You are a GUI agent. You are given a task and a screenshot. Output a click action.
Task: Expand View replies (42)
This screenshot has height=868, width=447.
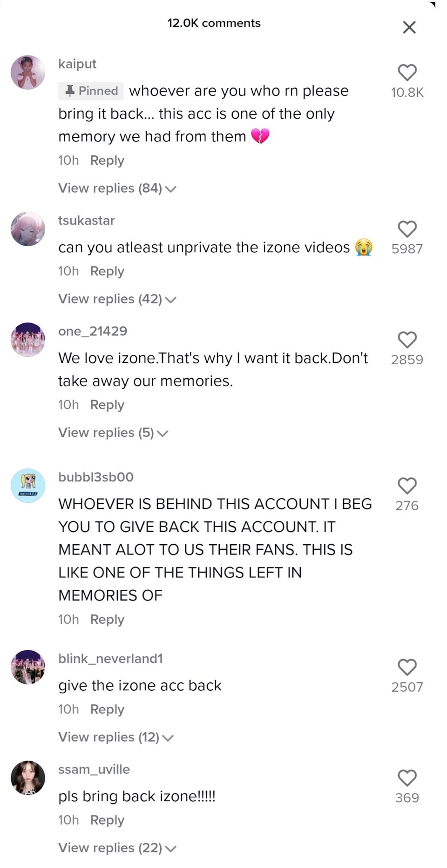117,299
